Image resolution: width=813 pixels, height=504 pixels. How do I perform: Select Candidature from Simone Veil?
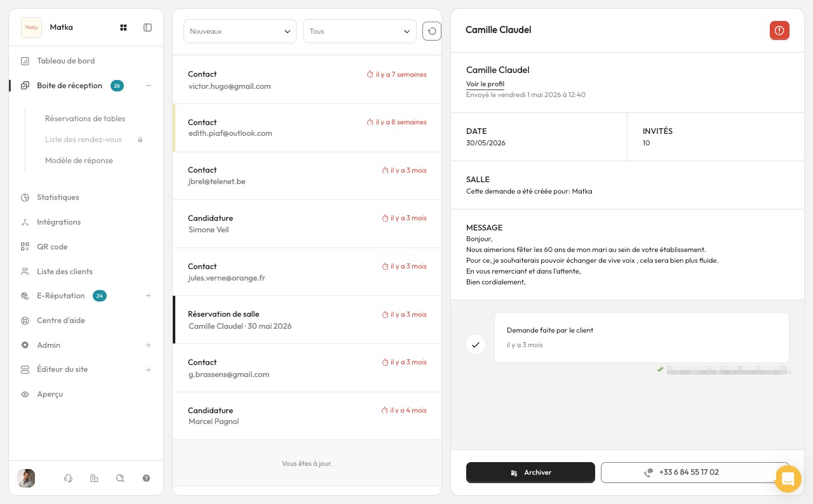(x=307, y=224)
